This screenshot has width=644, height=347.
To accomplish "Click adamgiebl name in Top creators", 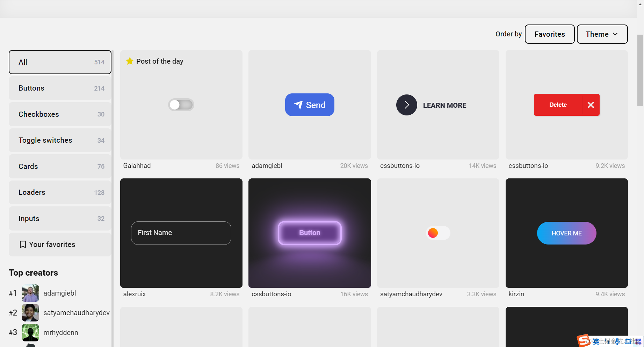I will tap(60, 293).
